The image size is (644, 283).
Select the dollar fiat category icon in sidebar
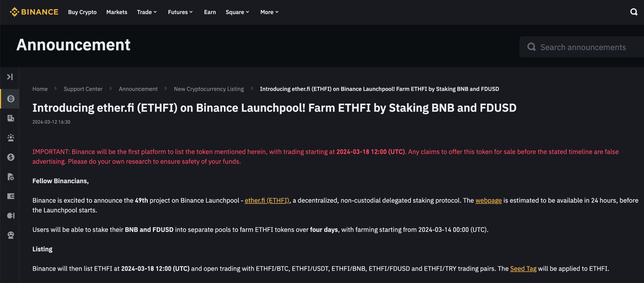point(10,157)
